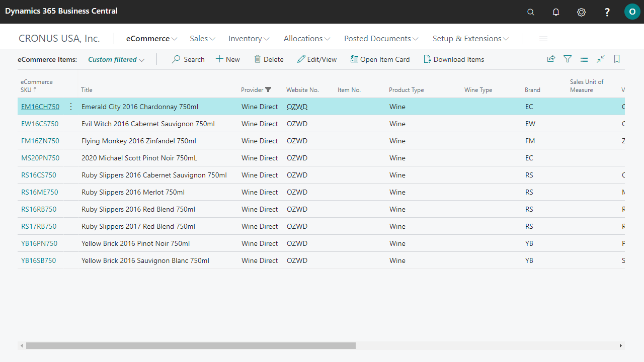
Task: Click Open Item Card
Action: [x=380, y=59]
